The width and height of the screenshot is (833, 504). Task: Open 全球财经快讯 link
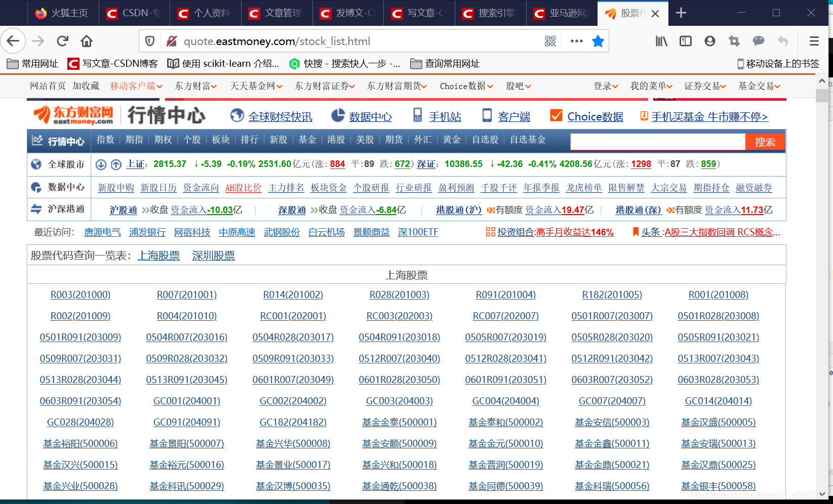click(x=280, y=117)
